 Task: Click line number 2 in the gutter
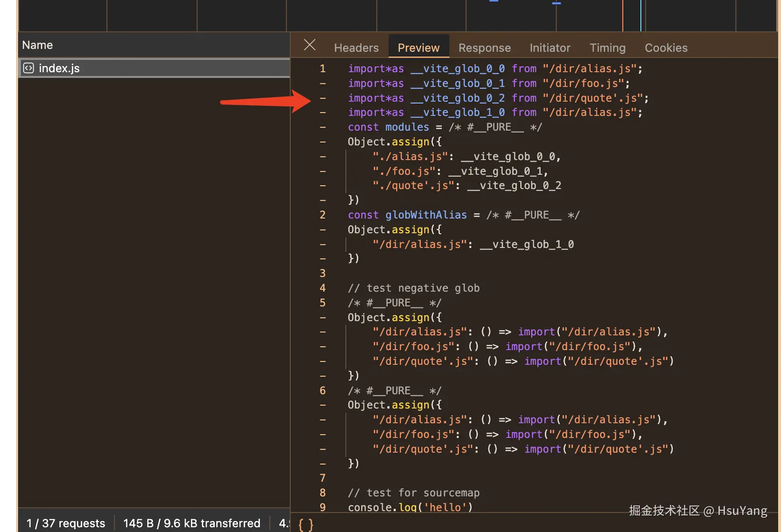323,215
